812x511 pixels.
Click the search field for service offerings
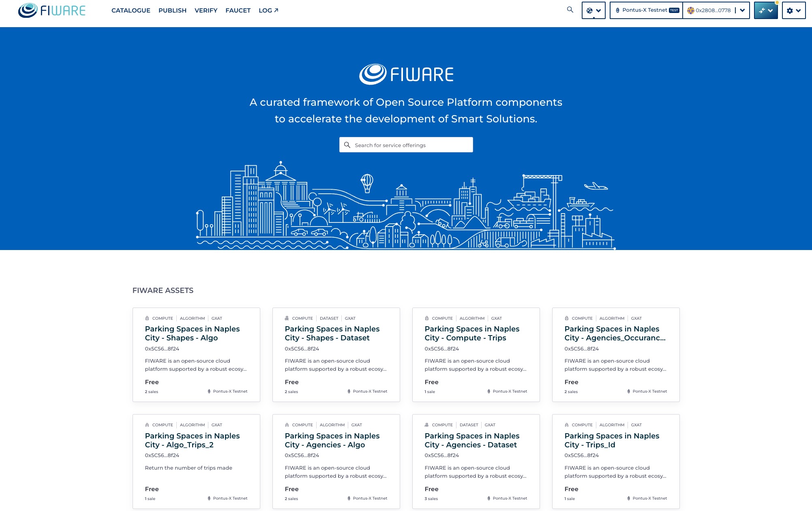(406, 145)
